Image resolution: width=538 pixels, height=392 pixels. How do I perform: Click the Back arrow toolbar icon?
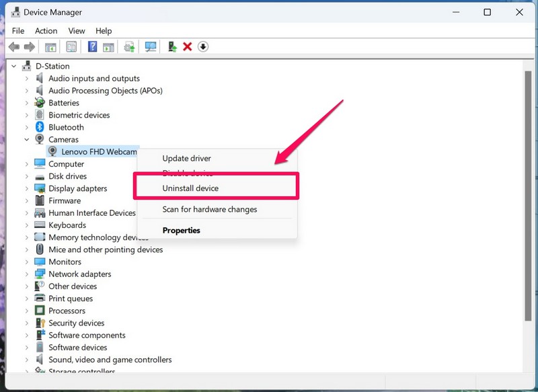[13, 46]
